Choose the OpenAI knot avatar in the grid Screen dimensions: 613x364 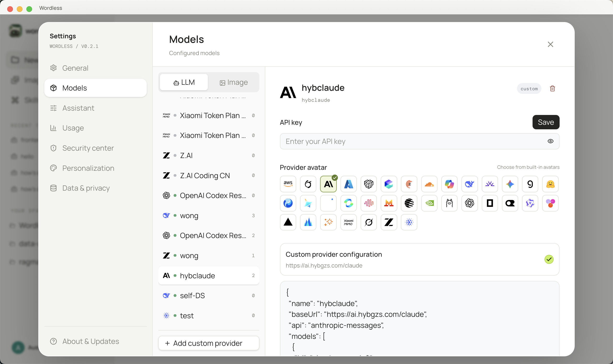point(470,203)
